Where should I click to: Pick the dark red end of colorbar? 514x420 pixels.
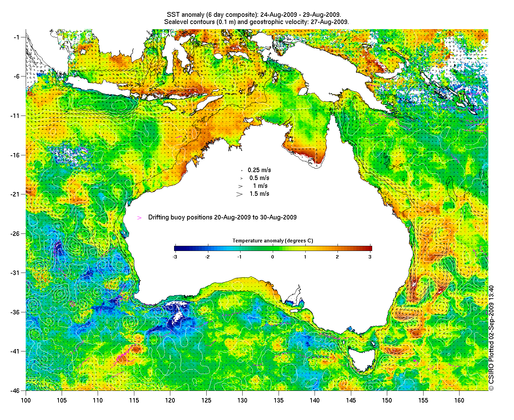[370, 249]
